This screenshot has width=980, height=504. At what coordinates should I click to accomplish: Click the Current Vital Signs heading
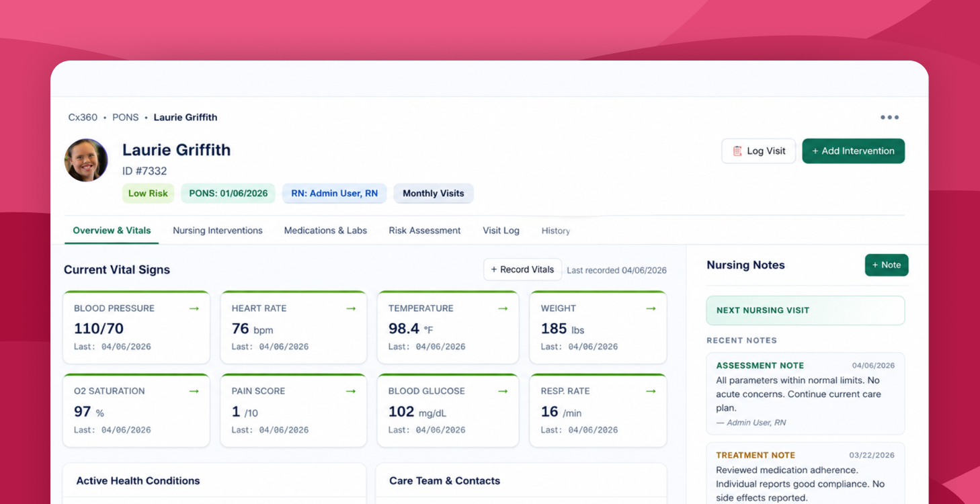[117, 270]
